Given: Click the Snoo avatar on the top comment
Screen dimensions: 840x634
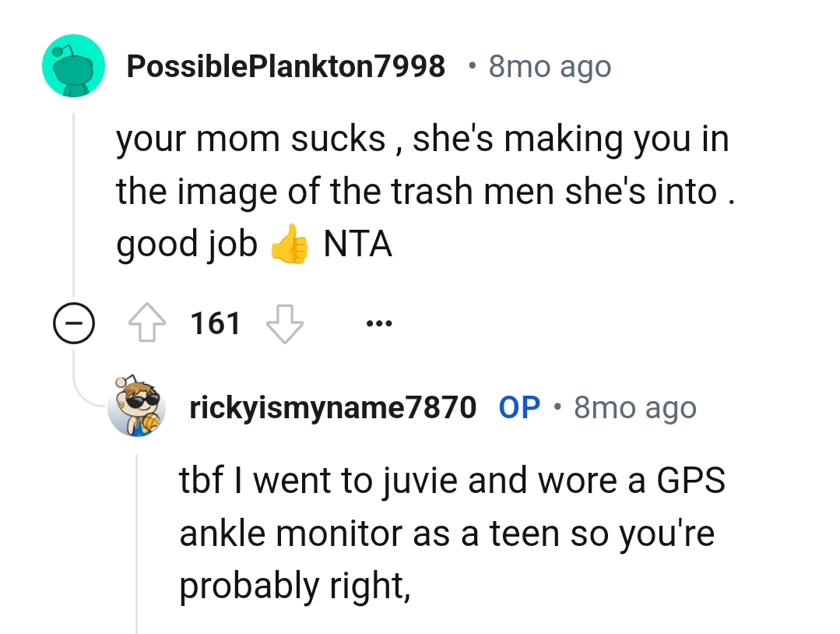Looking at the screenshot, I should click(73, 65).
